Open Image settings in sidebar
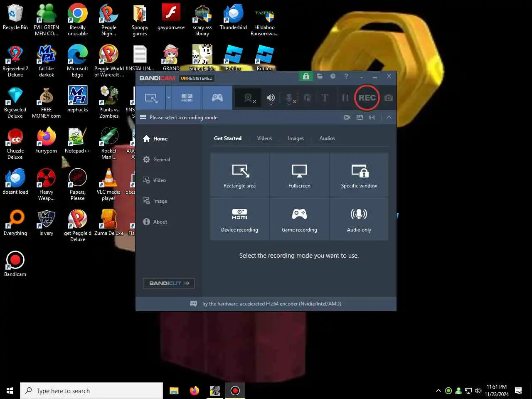Viewport: 532px width, 399px height. tap(155, 201)
